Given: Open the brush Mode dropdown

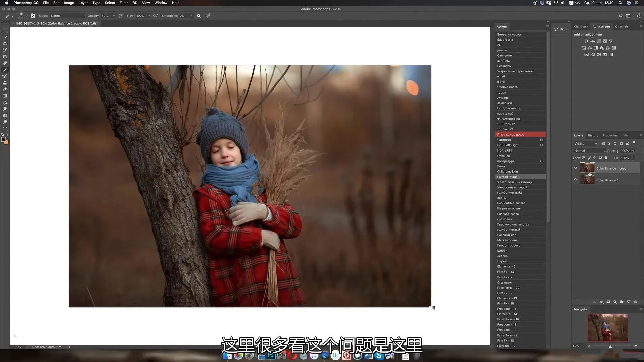Looking at the screenshot, I should [67, 16].
